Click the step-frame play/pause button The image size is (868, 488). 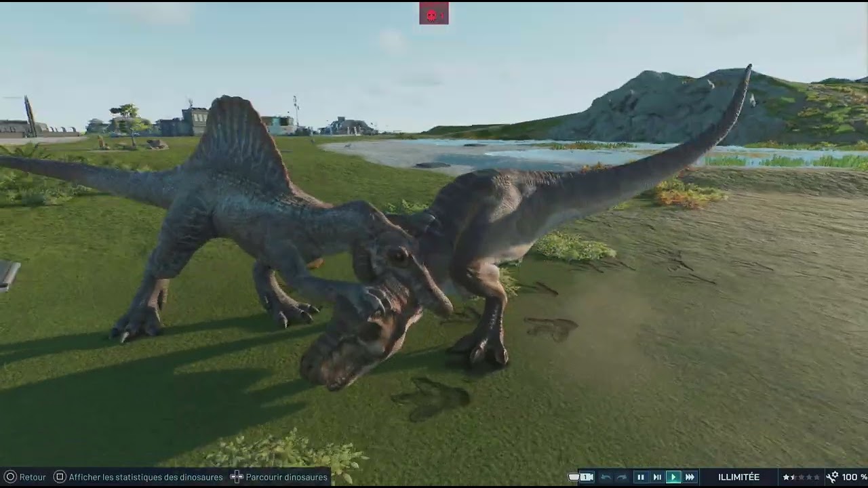657,477
